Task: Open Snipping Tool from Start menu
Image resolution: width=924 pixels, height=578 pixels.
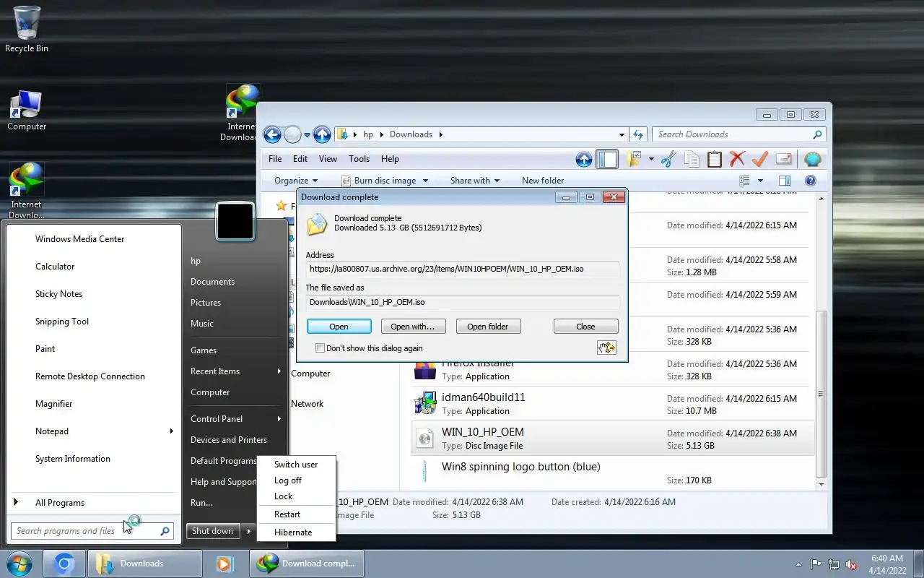Action: (62, 322)
